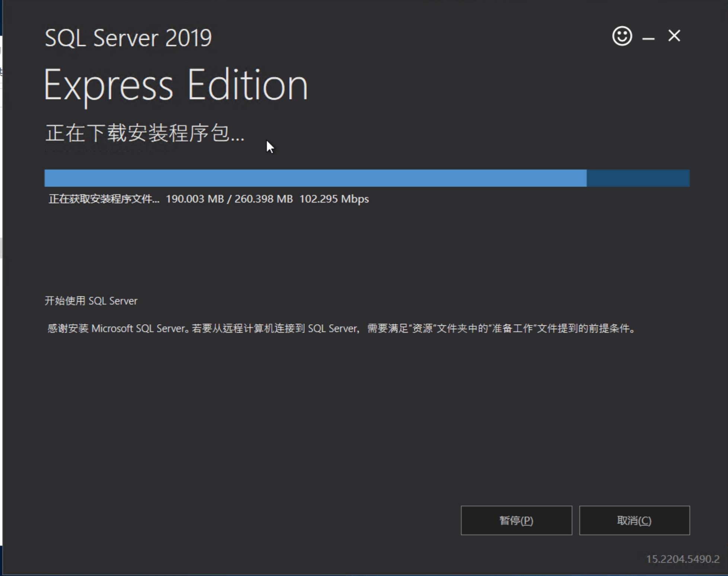Click the 190.003 MB downloaded size text
Viewport: 728px width, 576px height.
[x=195, y=199]
